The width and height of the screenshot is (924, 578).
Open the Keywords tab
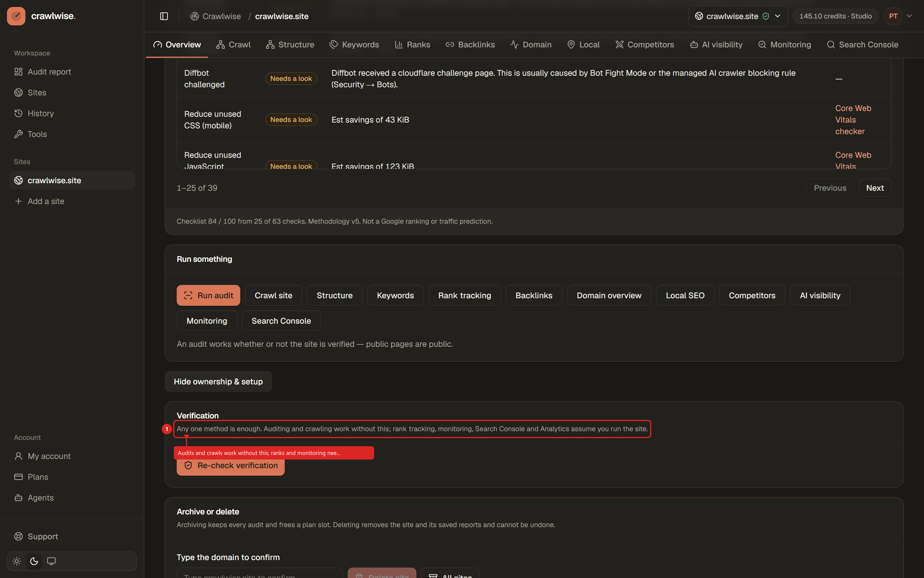[354, 45]
